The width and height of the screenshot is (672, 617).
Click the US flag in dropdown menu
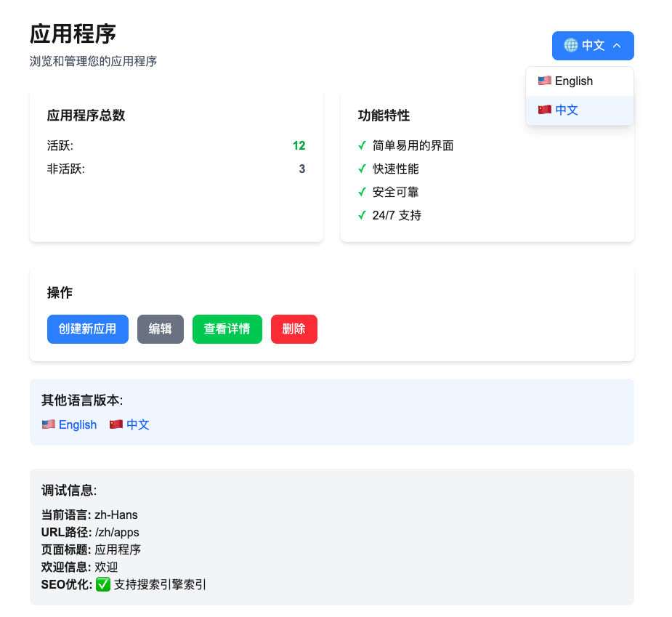(x=545, y=81)
